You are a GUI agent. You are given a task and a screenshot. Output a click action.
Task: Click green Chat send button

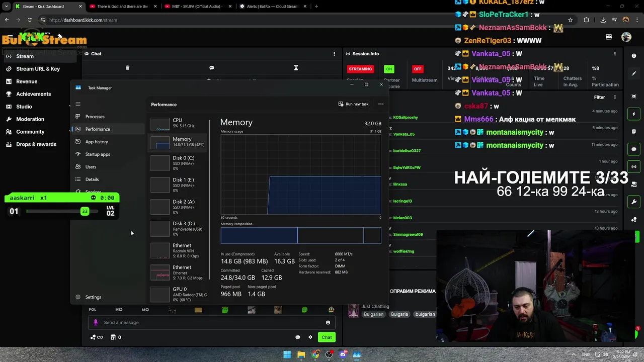click(x=327, y=337)
